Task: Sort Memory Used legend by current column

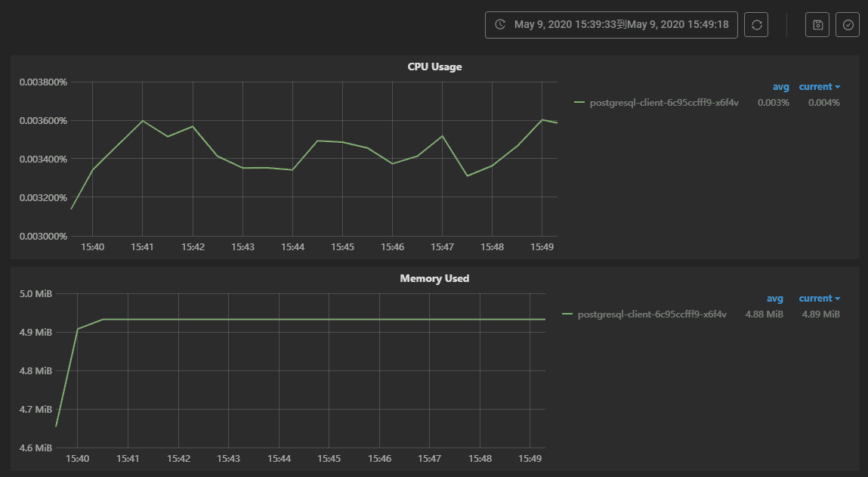Action: pos(819,299)
